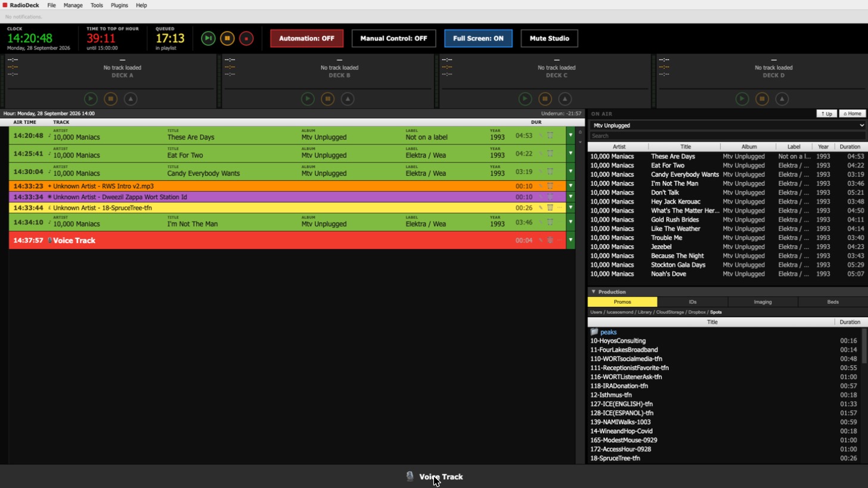Open the Manage menu
Viewport: 868px width, 488px height.
73,5
